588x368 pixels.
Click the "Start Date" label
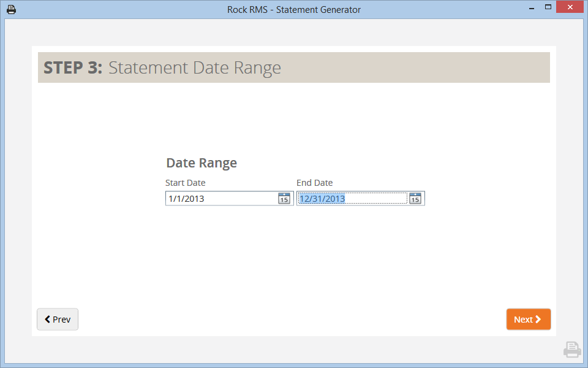[x=185, y=183]
